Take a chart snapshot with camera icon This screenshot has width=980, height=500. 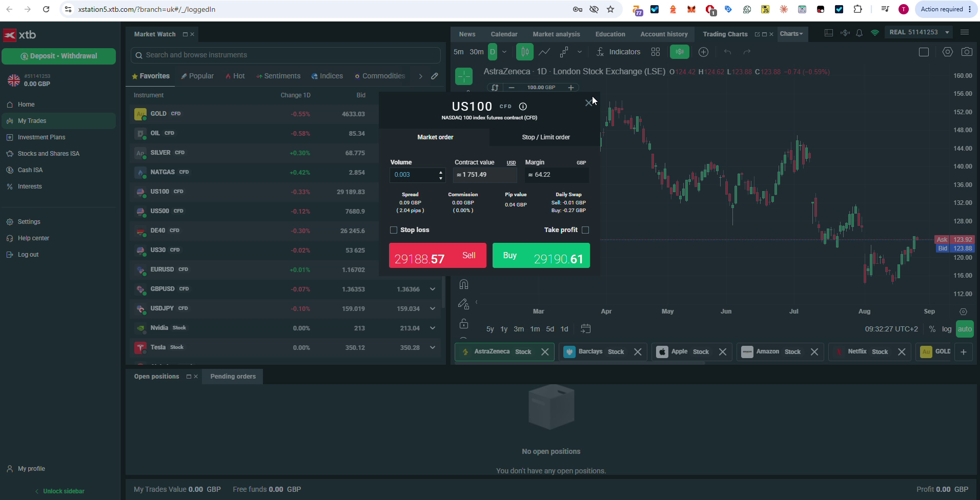point(967,52)
